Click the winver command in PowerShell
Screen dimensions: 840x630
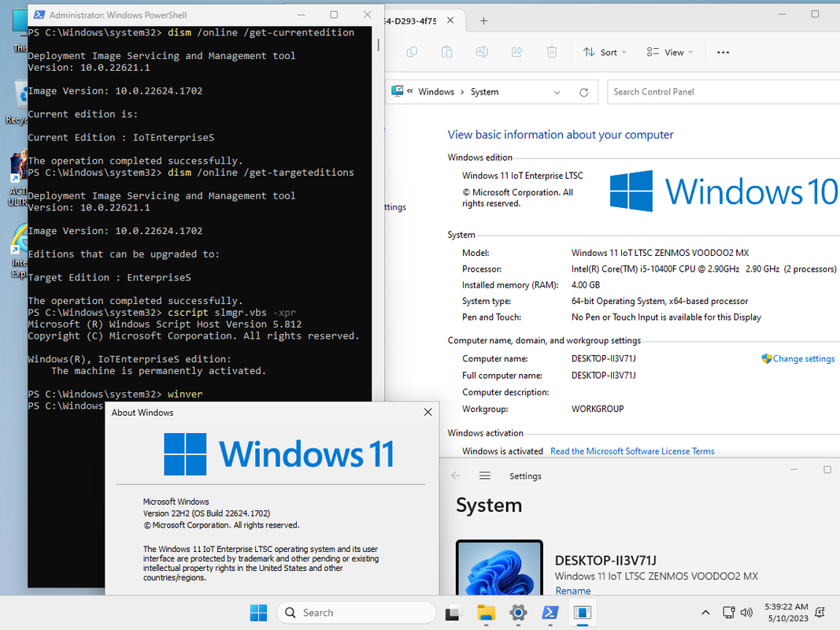tap(185, 395)
